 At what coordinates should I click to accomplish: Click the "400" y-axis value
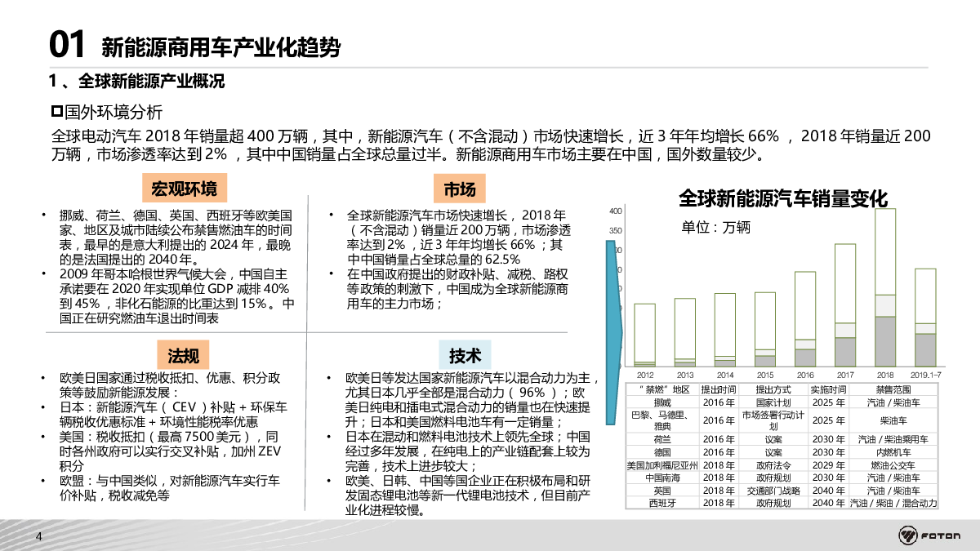[616, 211]
